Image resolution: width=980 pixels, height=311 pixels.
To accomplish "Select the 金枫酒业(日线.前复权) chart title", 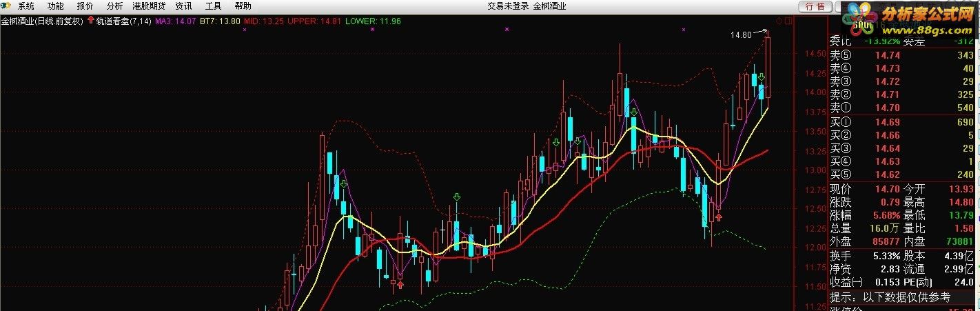I will [42, 21].
